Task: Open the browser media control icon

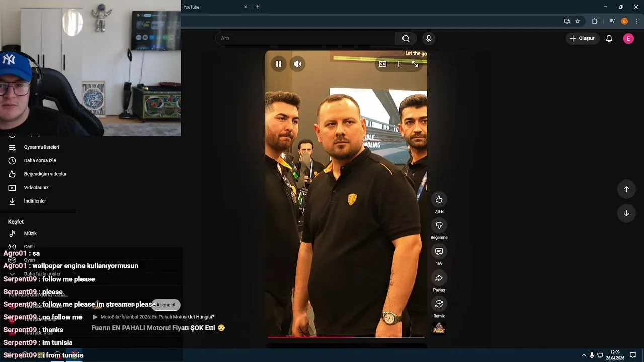Action: coord(612,21)
